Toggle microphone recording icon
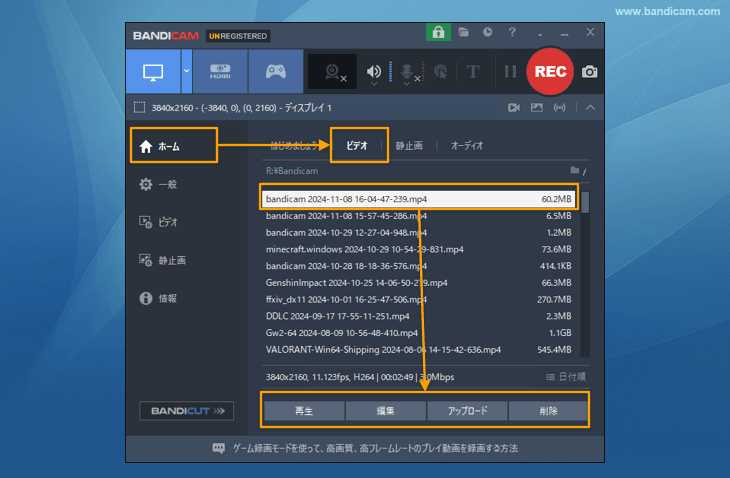 (406, 71)
